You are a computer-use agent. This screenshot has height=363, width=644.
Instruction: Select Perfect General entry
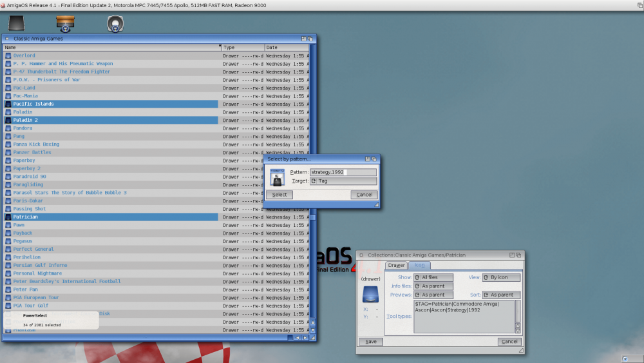click(x=33, y=249)
